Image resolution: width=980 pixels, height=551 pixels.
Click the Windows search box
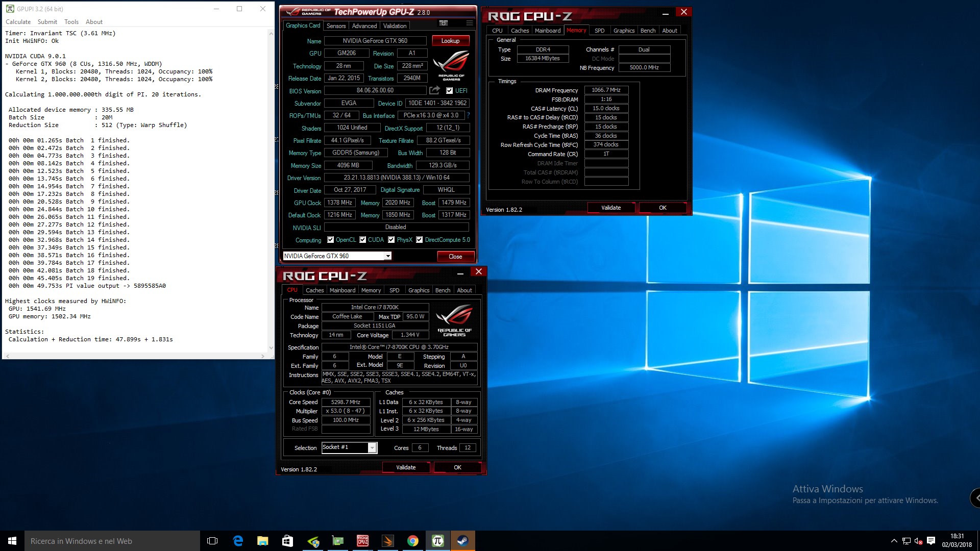click(112, 541)
